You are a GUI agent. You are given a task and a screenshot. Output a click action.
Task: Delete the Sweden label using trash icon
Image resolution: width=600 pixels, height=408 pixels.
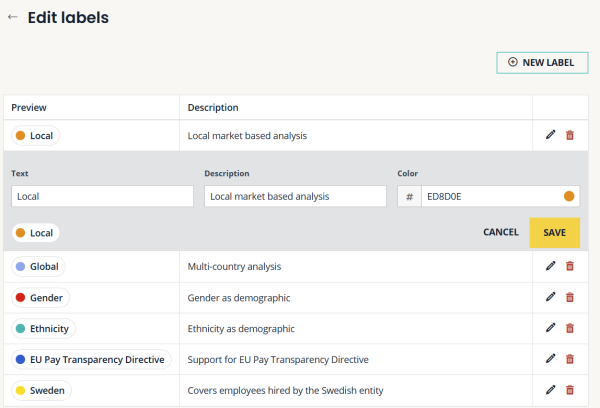(570, 390)
